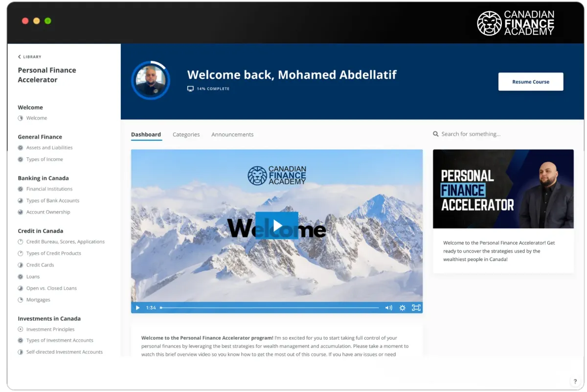Click the progress icon beside Welcome lesson
Screen dimensions: 587x392
click(21, 118)
